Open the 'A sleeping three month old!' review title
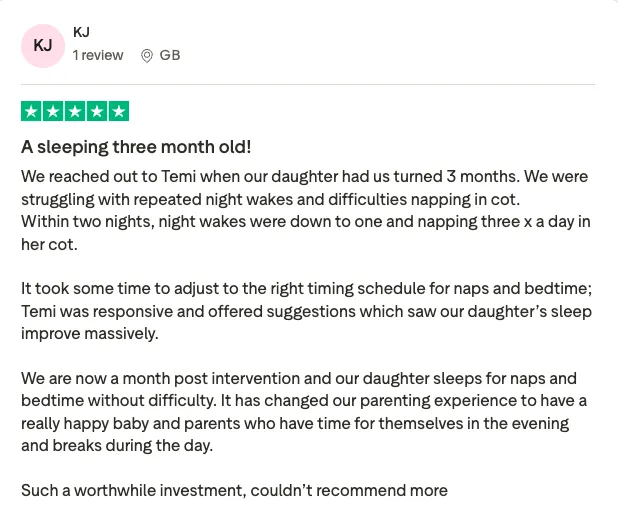The image size is (618, 518). (136, 147)
